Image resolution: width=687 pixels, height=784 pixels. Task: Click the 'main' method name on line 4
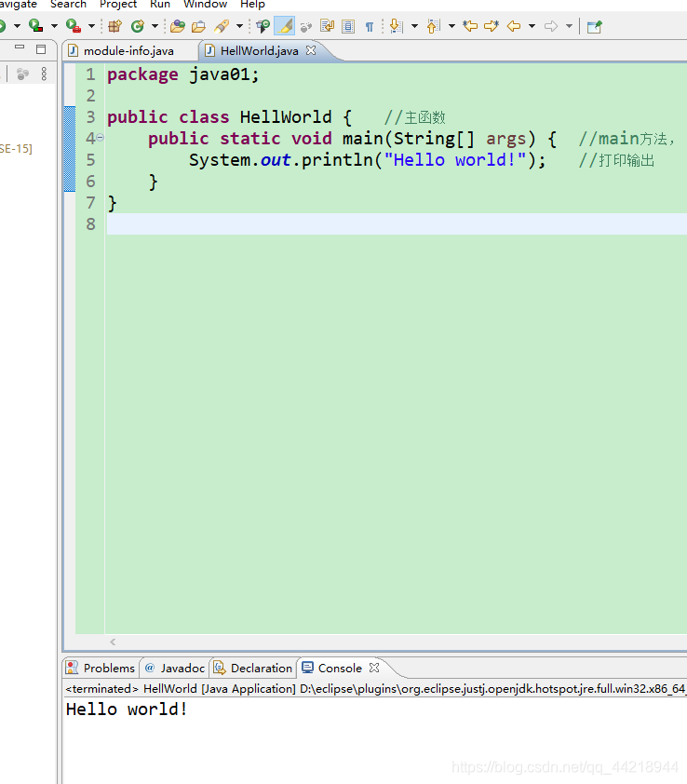point(363,139)
